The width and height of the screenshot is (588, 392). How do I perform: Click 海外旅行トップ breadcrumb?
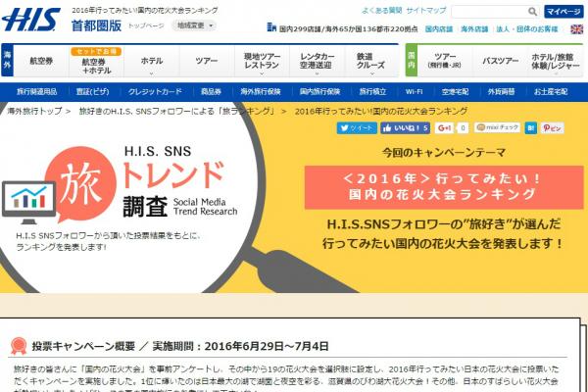(x=34, y=111)
